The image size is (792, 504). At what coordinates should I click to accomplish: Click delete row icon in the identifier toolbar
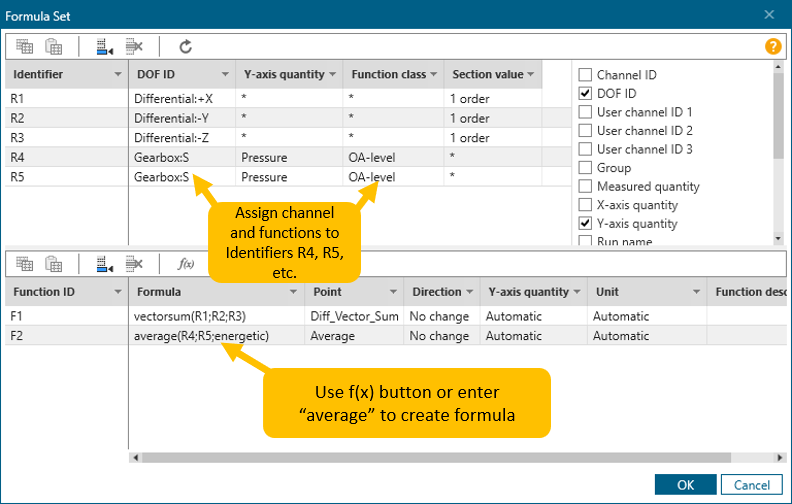(x=135, y=46)
